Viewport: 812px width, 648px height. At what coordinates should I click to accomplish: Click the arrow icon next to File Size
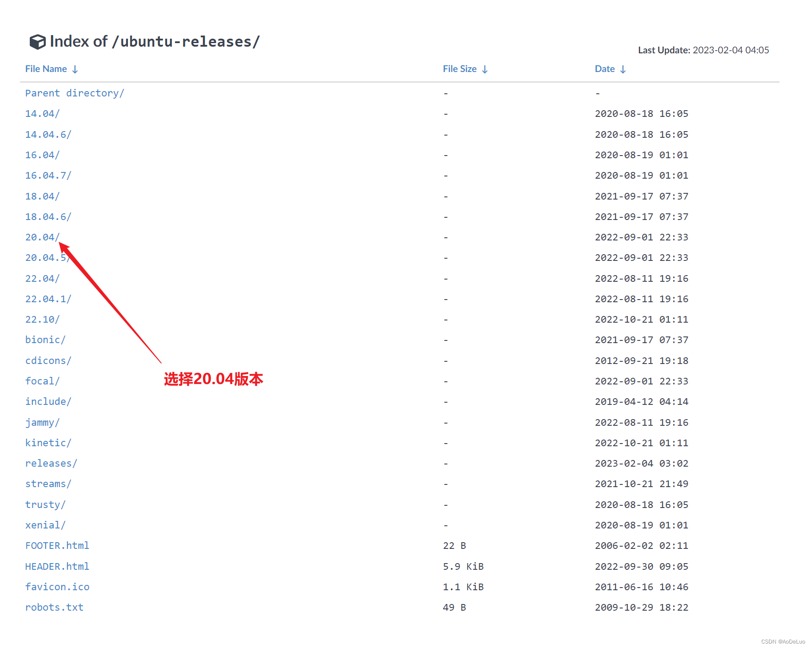click(485, 69)
